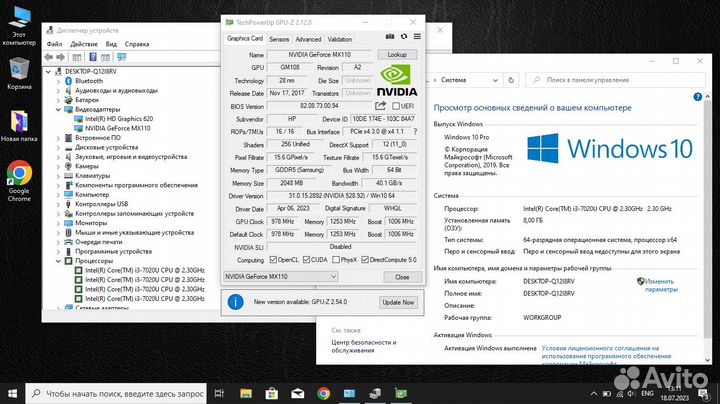
Task: Select NVIDIA GeForce MX110 in device tree
Action: tap(118, 128)
